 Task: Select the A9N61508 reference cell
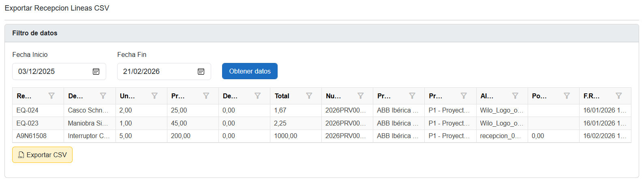[x=32, y=136]
